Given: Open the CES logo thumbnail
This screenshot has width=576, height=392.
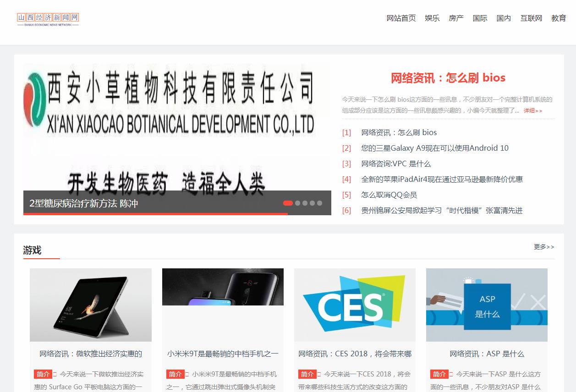Looking at the screenshot, I should click(x=355, y=305).
